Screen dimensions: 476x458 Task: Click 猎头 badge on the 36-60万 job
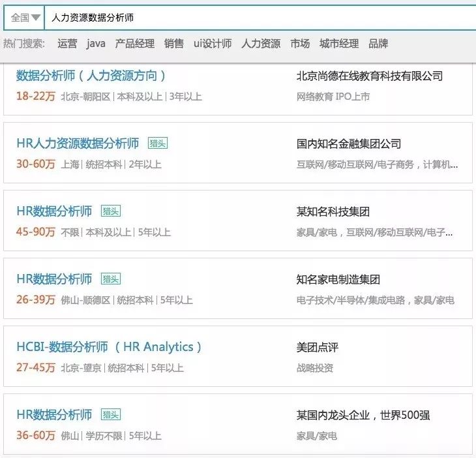pyautogui.click(x=110, y=414)
